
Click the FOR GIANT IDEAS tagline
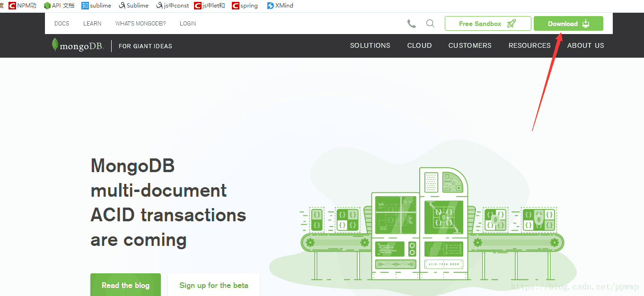(x=145, y=46)
